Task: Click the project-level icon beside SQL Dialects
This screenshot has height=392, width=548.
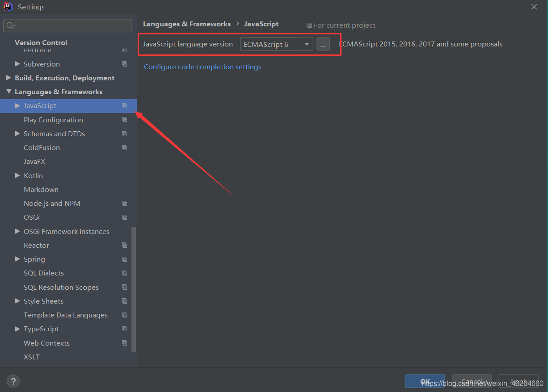Action: [x=125, y=273]
